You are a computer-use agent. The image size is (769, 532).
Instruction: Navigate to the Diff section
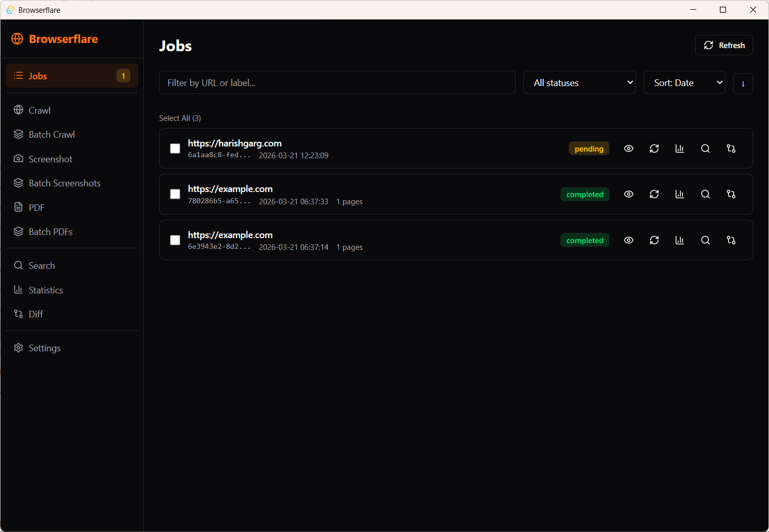(35, 314)
